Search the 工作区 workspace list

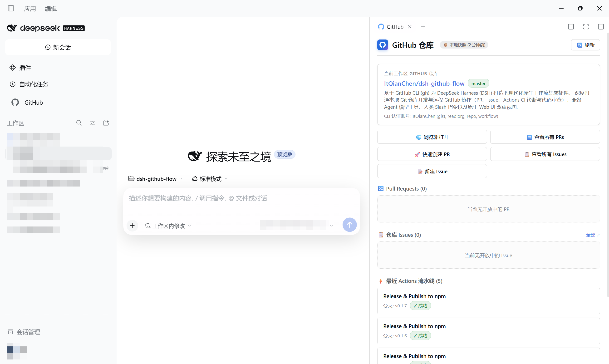79,123
